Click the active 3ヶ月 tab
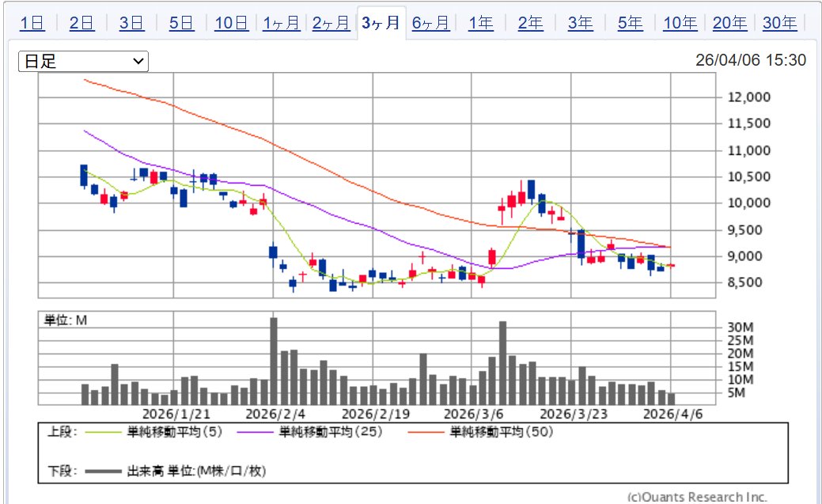 (381, 23)
